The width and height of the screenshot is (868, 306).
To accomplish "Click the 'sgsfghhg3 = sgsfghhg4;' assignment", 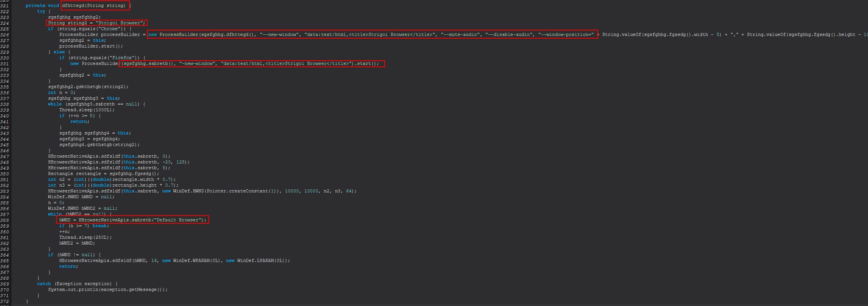I will coord(90,139).
